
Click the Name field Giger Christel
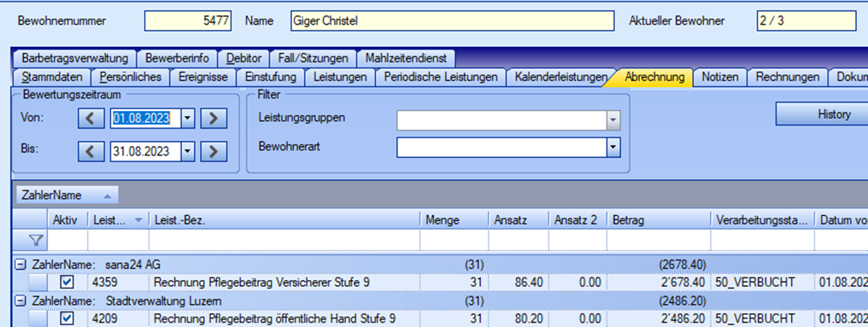click(x=452, y=21)
